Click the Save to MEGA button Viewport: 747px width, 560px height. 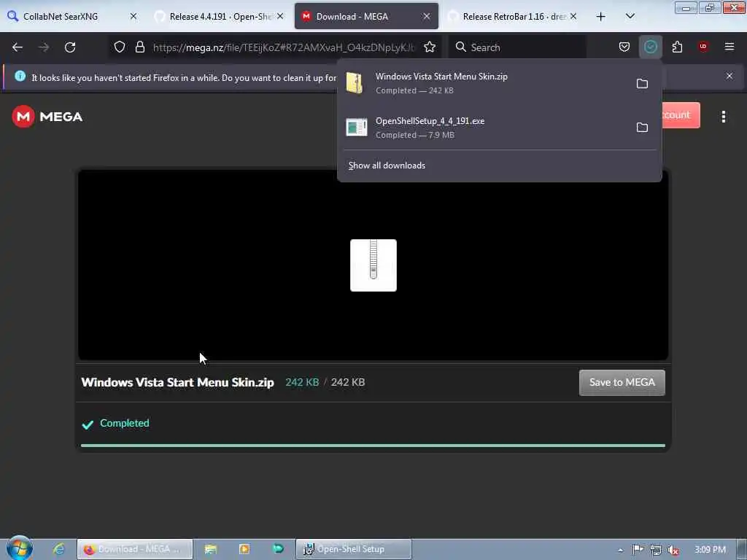click(x=622, y=382)
